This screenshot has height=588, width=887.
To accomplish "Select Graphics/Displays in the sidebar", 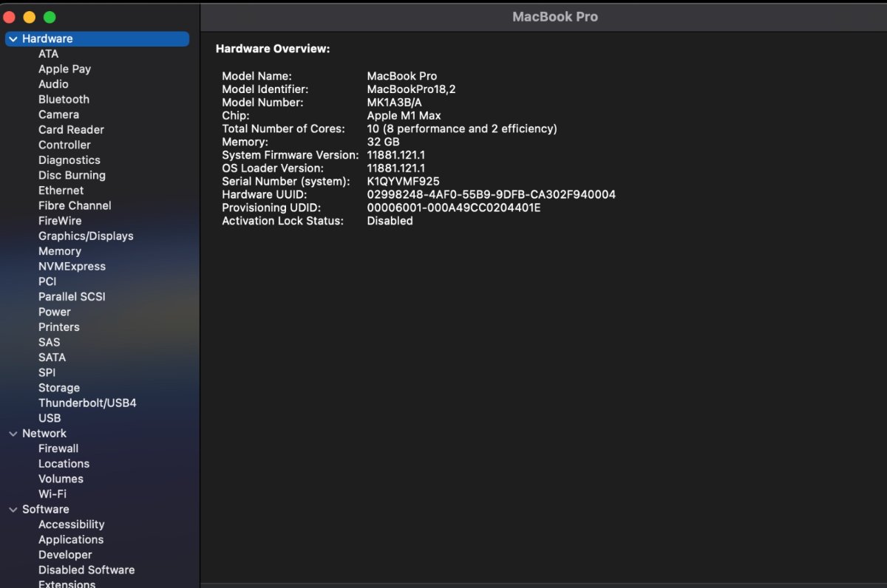I will (x=86, y=236).
